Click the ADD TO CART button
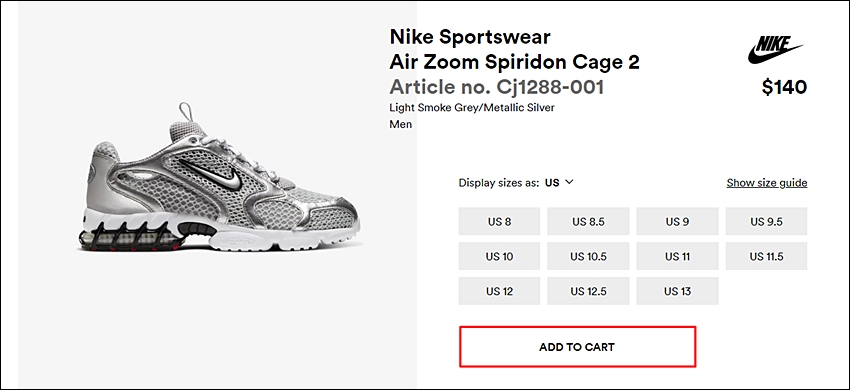Screen dimensions: 850x390 pyautogui.click(x=577, y=347)
